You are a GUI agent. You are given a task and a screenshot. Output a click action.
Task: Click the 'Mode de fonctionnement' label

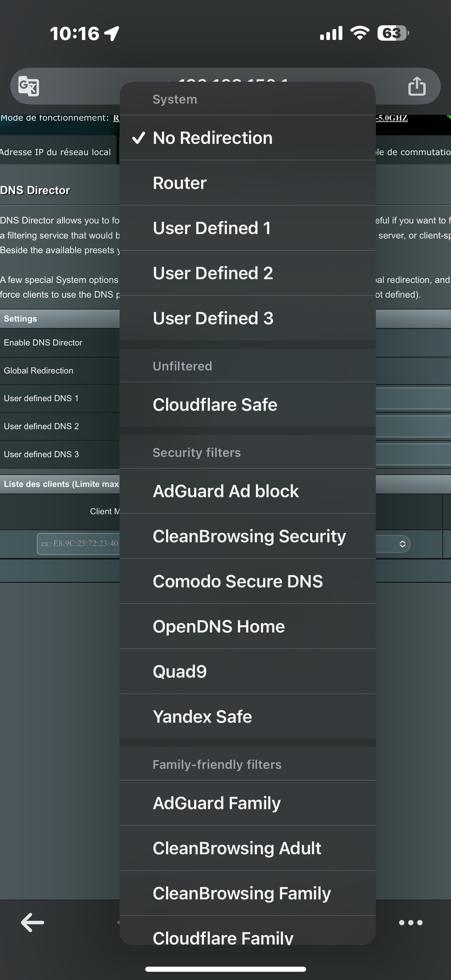point(55,118)
